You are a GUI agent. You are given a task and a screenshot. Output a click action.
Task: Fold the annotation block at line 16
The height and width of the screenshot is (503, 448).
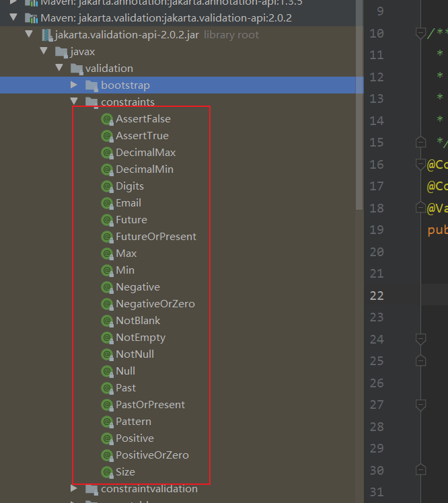tap(420, 164)
